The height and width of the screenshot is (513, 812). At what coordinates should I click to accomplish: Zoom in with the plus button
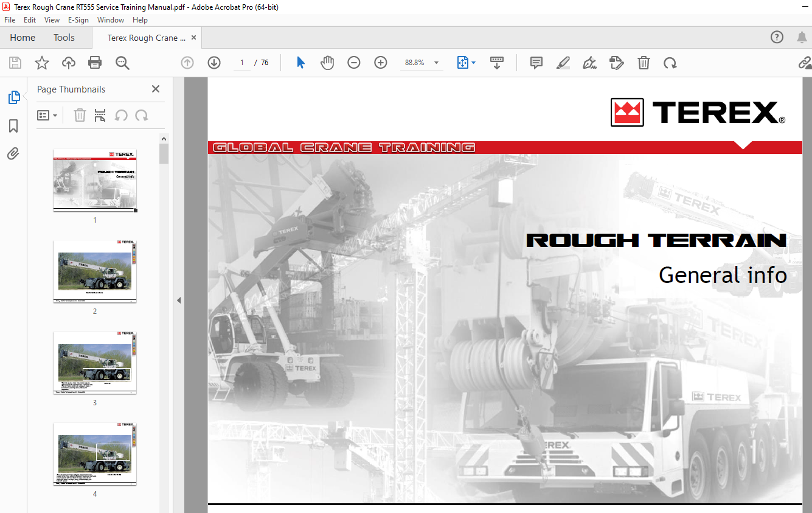(x=381, y=63)
